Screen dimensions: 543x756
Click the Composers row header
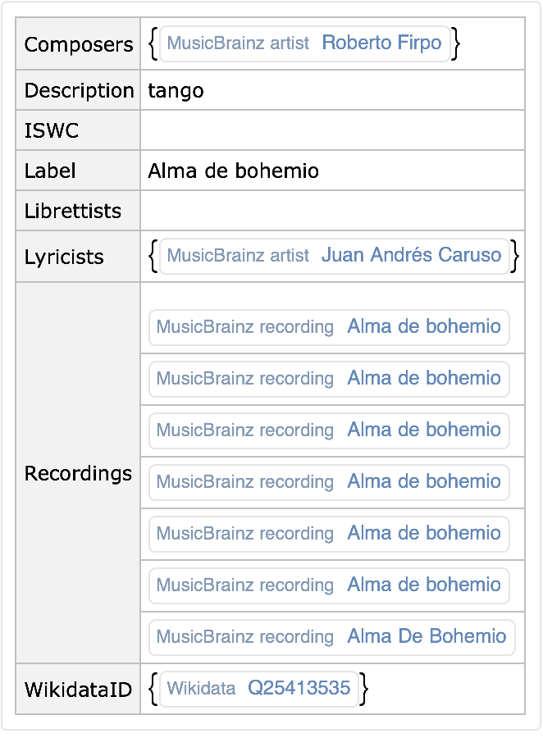tap(79, 44)
